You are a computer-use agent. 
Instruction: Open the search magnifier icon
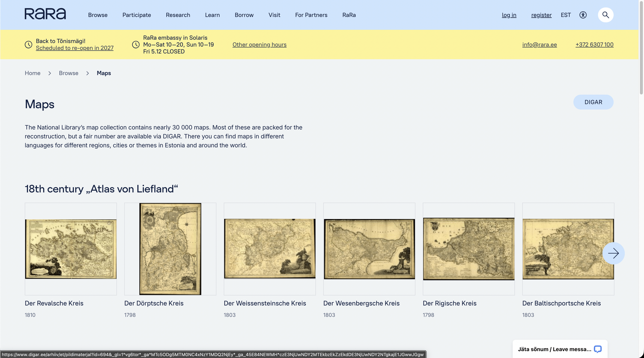pyautogui.click(x=605, y=15)
